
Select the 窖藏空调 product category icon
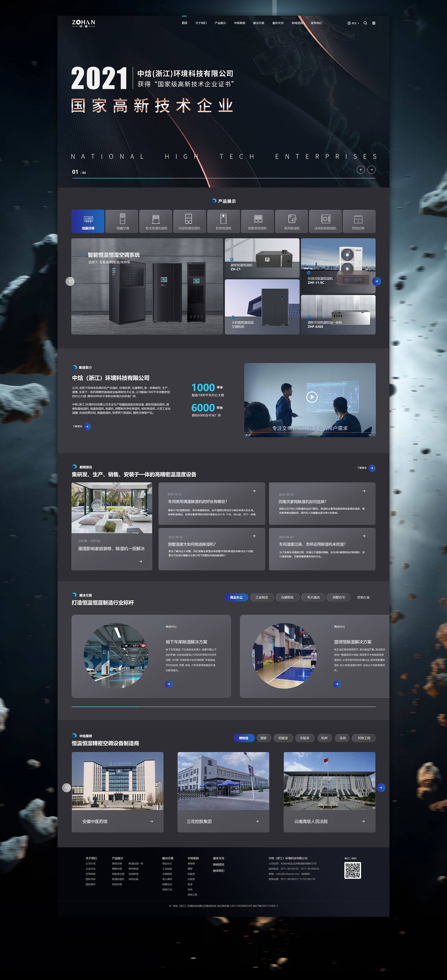pyautogui.click(x=122, y=221)
